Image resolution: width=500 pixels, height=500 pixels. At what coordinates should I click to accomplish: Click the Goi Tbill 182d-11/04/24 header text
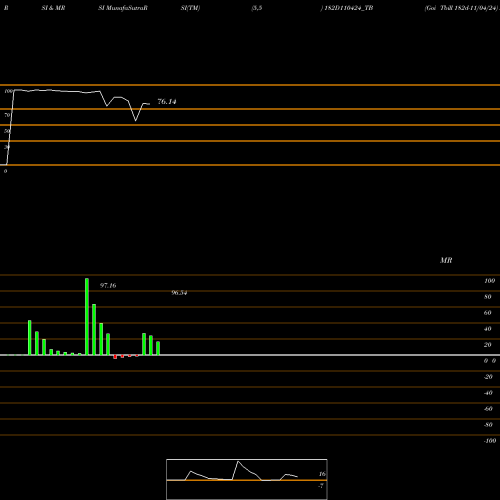[461, 8]
